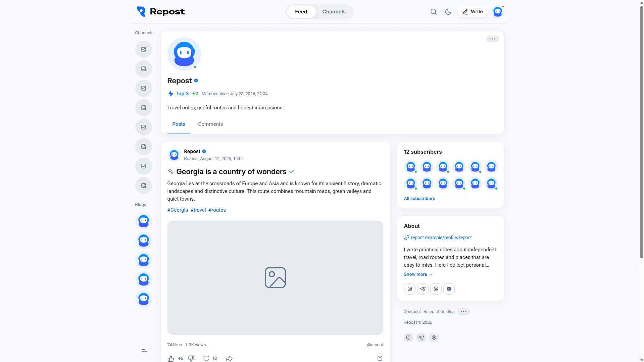
Task: Switch to the Feed tab
Action: 301,12
